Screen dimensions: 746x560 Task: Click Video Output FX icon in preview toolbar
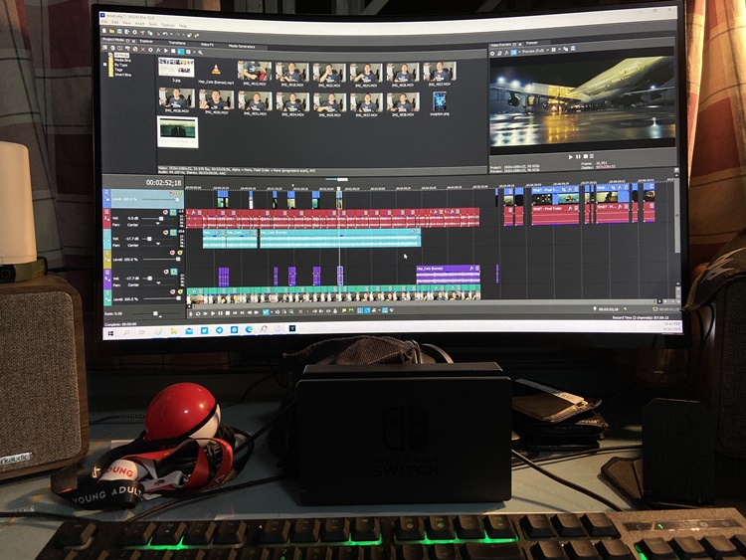(506, 53)
